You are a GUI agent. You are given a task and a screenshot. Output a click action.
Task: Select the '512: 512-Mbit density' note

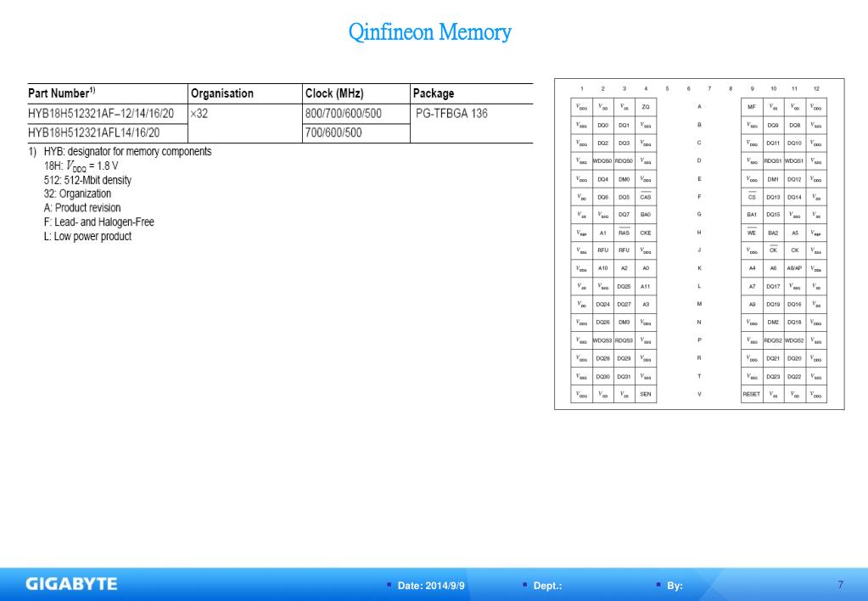(x=87, y=180)
